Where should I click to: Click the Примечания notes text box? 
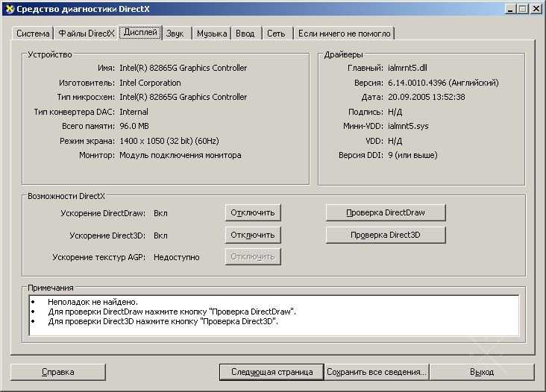click(x=274, y=315)
